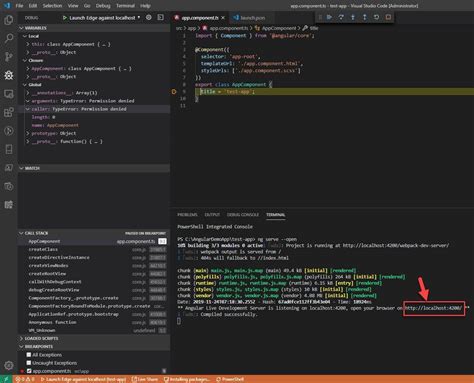Select the Anonymous function call stack frame

pos(94,322)
